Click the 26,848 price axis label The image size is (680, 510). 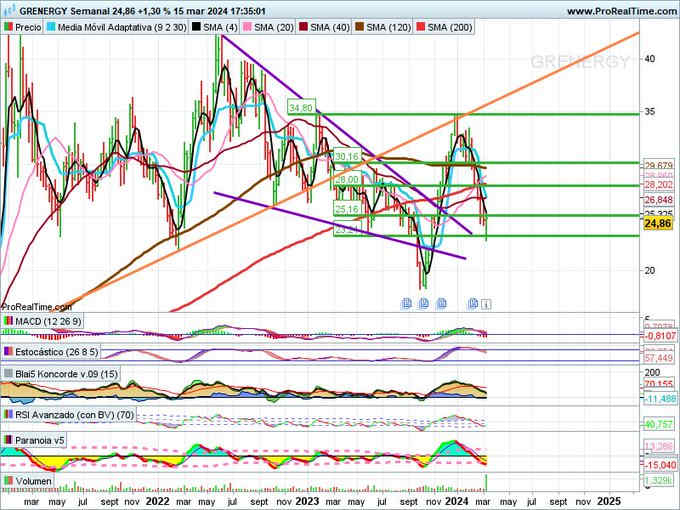tap(658, 200)
